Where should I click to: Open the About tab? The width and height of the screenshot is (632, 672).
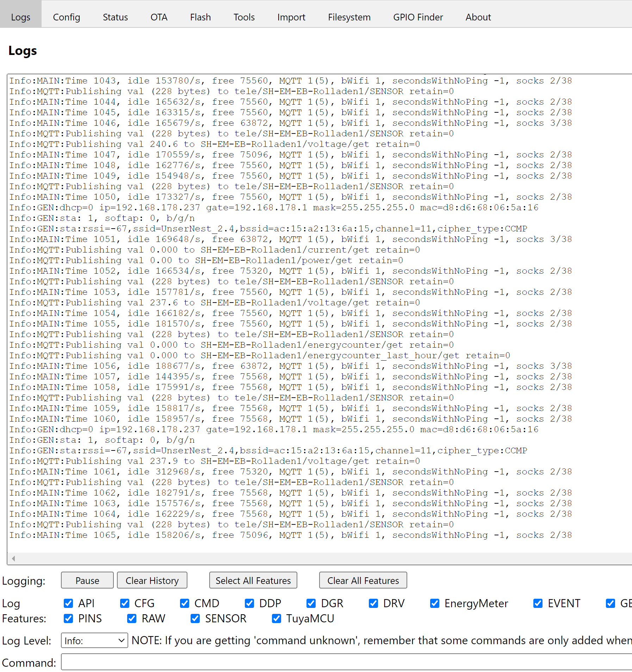478,17
